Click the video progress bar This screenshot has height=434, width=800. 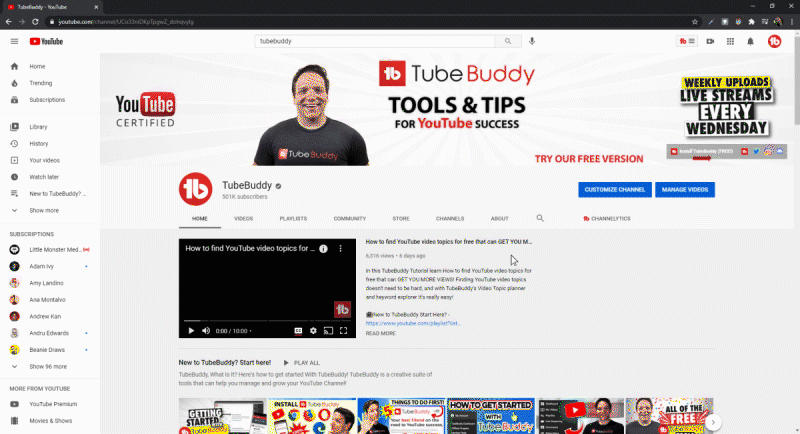click(x=266, y=320)
